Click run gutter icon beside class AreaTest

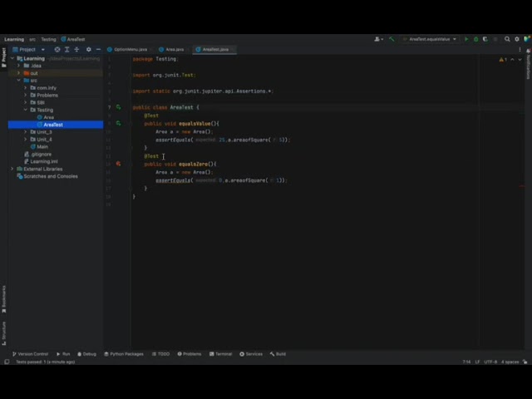click(x=118, y=107)
